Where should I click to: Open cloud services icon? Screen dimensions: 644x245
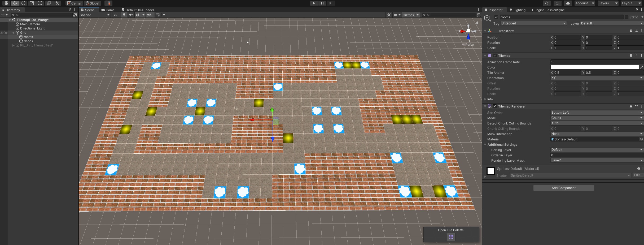pyautogui.click(x=568, y=3)
